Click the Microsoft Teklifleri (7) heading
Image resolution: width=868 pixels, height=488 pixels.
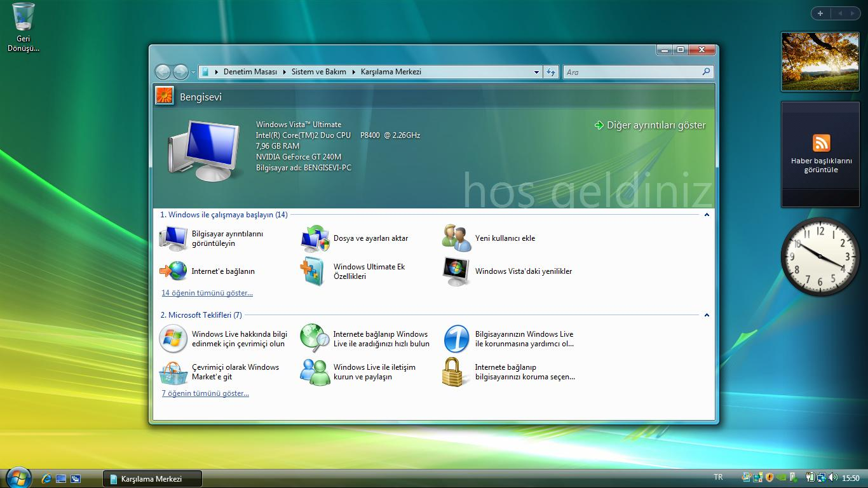pyautogui.click(x=201, y=315)
